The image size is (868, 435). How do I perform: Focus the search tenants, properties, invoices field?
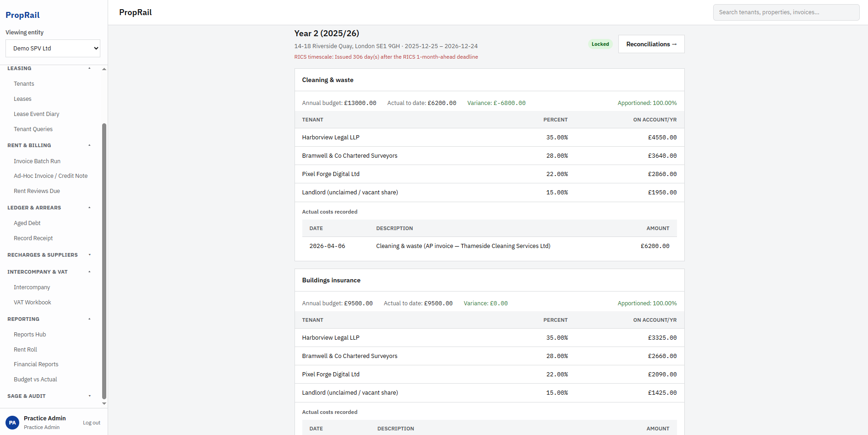click(786, 12)
